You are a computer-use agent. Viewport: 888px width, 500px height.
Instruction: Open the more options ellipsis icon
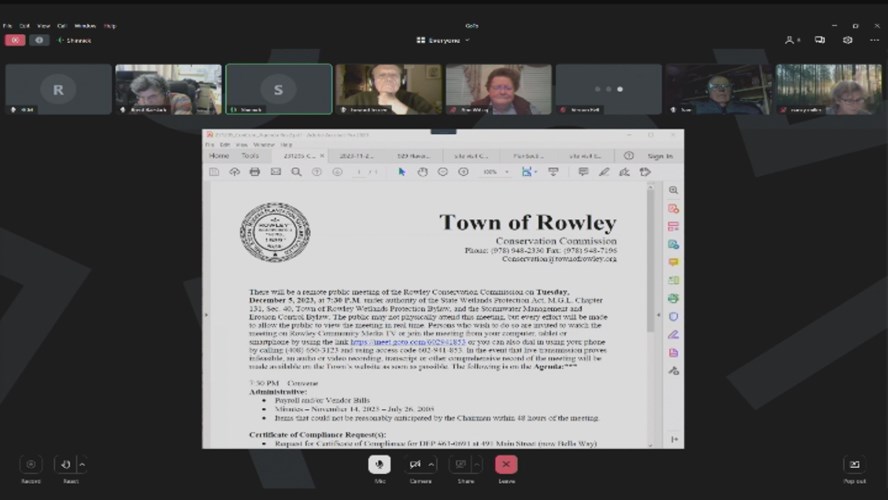[x=874, y=40]
